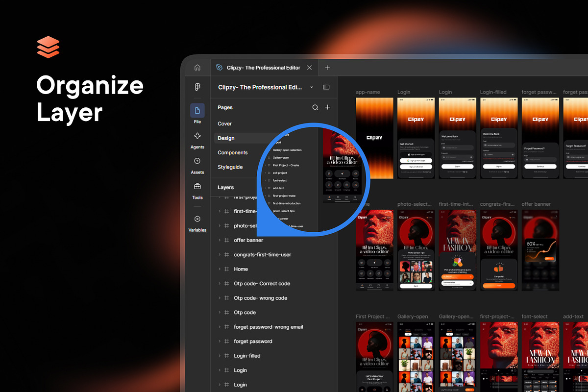Click the add-text frame label
The image size is (588, 392).
[x=573, y=317]
